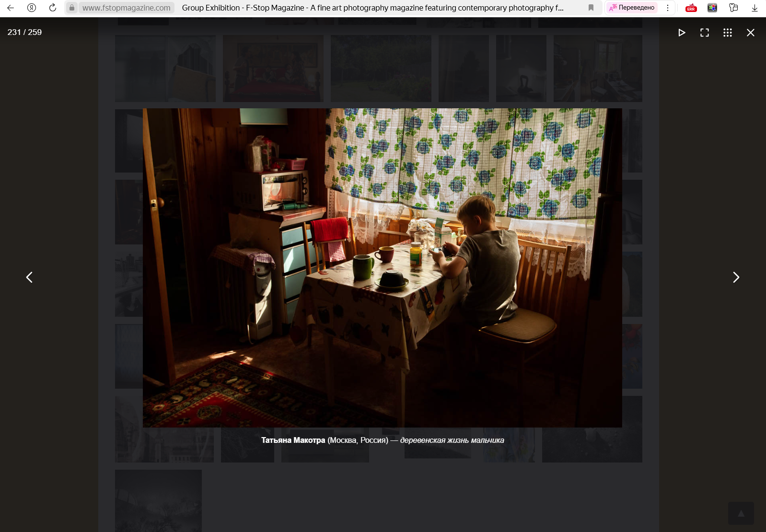This screenshot has height=532, width=766.
Task: Bookmark this page
Action: click(591, 8)
